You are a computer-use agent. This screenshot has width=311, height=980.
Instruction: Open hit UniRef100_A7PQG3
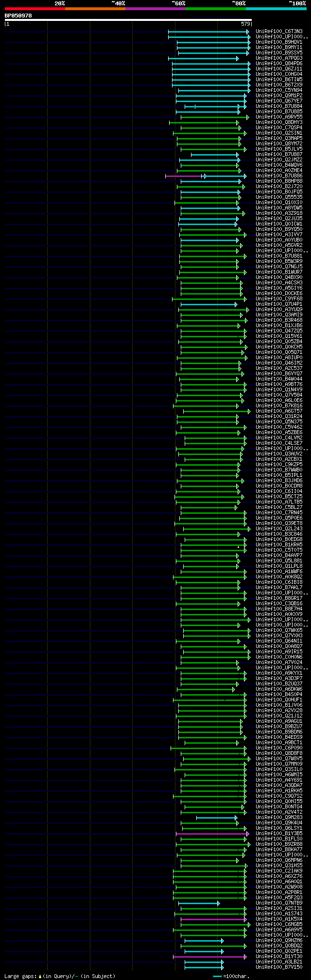279,58
